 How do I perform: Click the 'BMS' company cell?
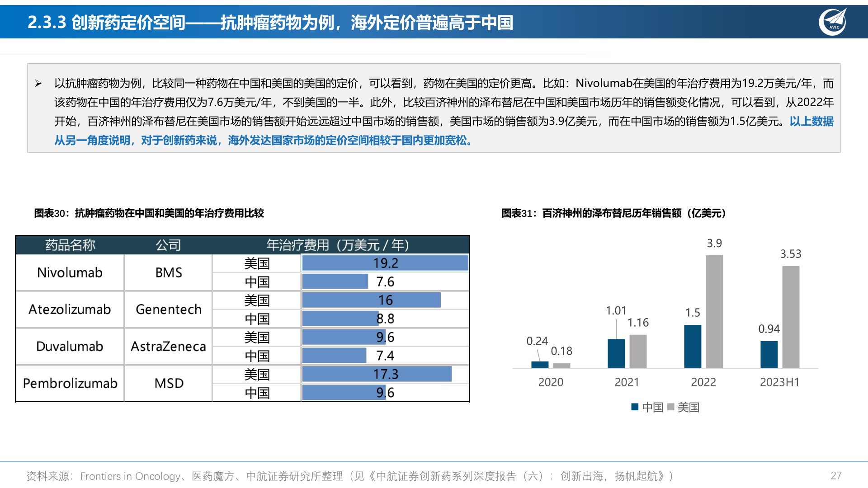coord(169,272)
